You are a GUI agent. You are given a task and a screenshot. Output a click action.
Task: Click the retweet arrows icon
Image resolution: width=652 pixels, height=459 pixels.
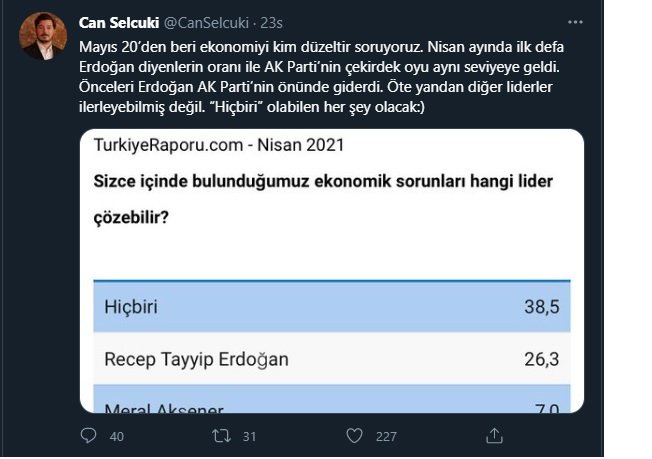[221, 436]
